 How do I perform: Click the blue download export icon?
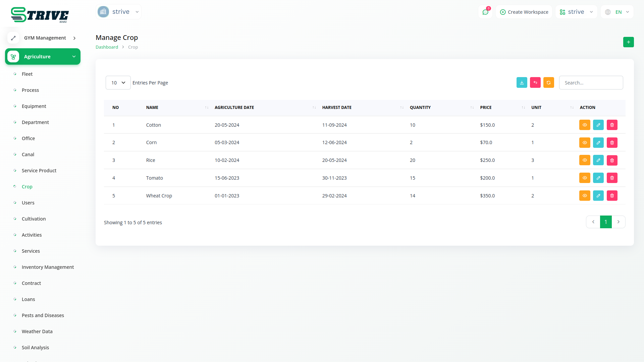[x=522, y=82]
